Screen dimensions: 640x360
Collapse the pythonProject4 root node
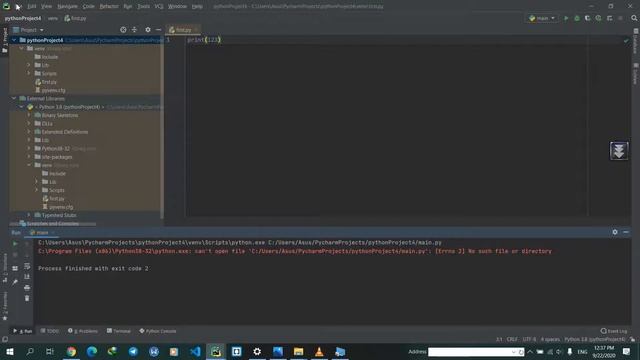tap(14, 40)
